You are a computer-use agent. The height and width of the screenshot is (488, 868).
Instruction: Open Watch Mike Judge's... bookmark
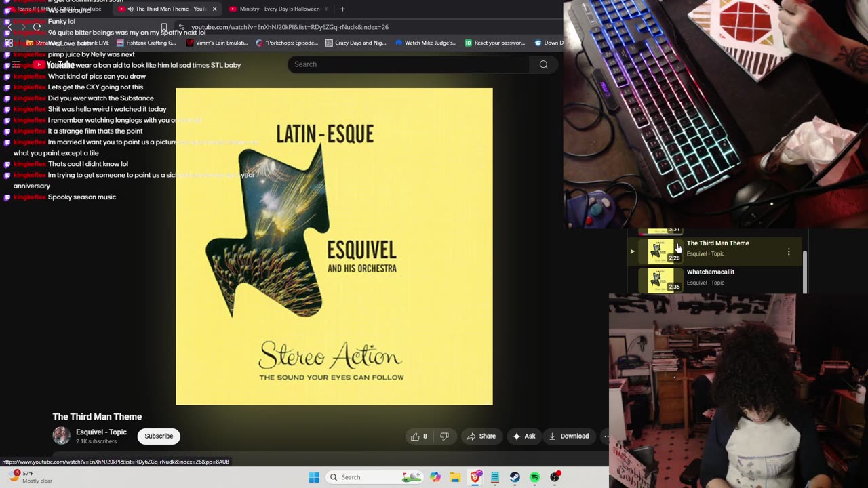(425, 43)
